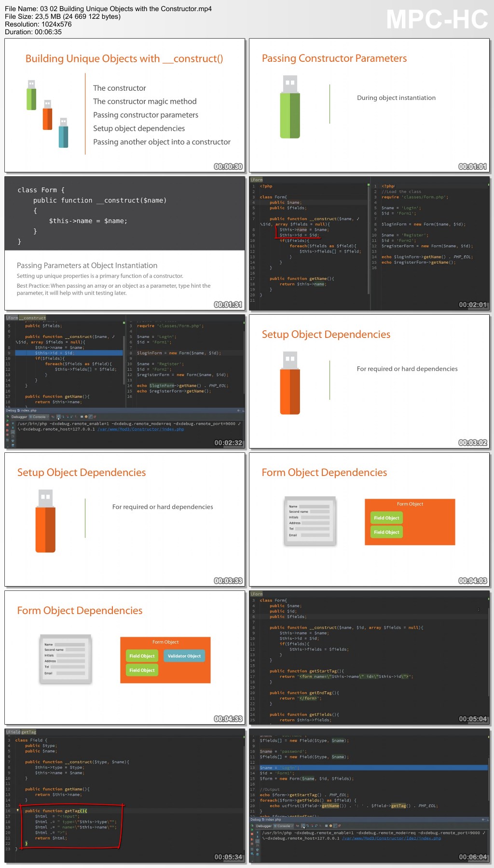
Task: Open the 00:04:33 Validator Object slide thumbnail
Action: pos(125,658)
